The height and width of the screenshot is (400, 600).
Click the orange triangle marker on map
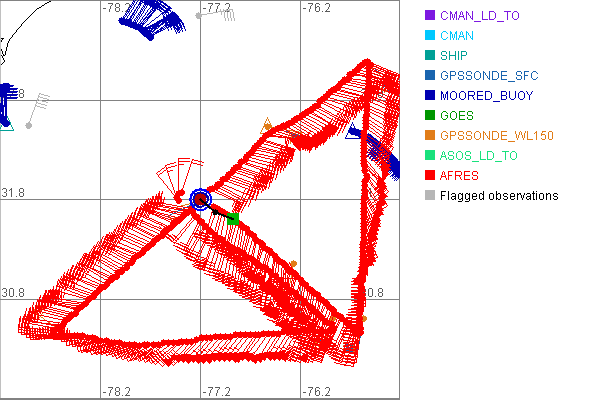pyautogui.click(x=266, y=126)
